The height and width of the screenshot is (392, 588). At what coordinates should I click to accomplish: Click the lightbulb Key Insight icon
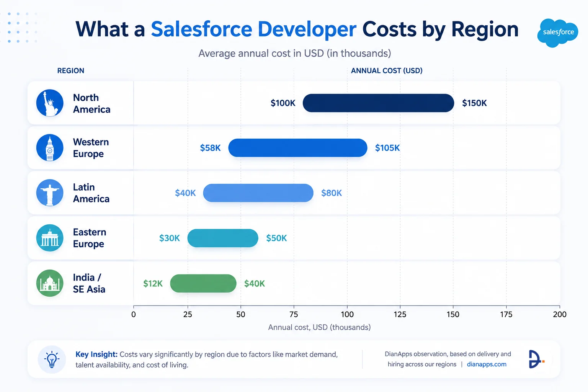pos(52,359)
